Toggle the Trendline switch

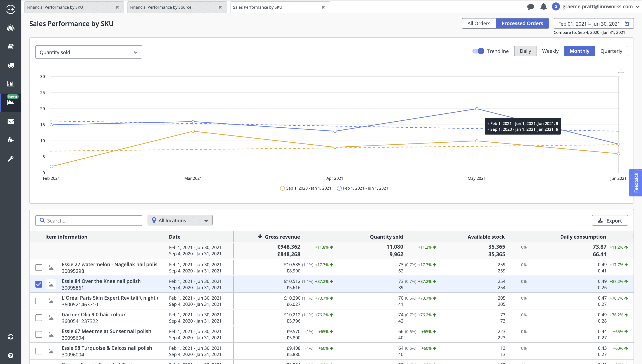(478, 51)
